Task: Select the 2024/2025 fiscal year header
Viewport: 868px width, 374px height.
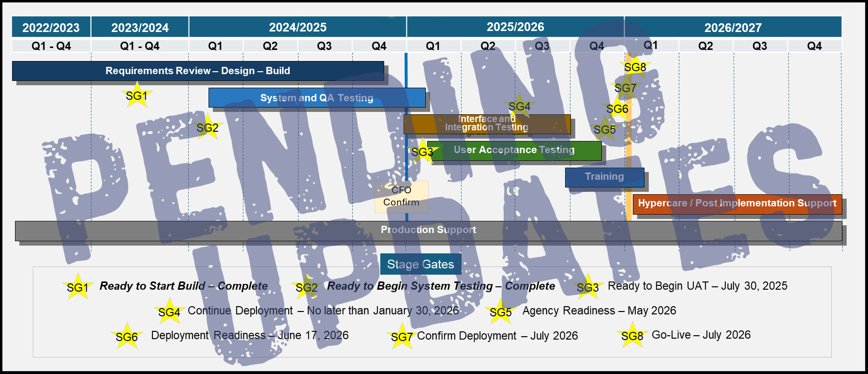Action: click(x=298, y=27)
